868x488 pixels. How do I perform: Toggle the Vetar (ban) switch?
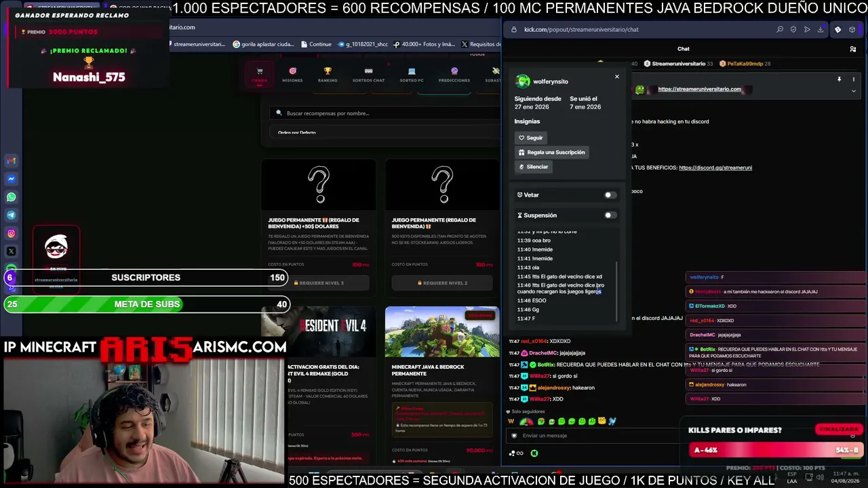[610, 195]
